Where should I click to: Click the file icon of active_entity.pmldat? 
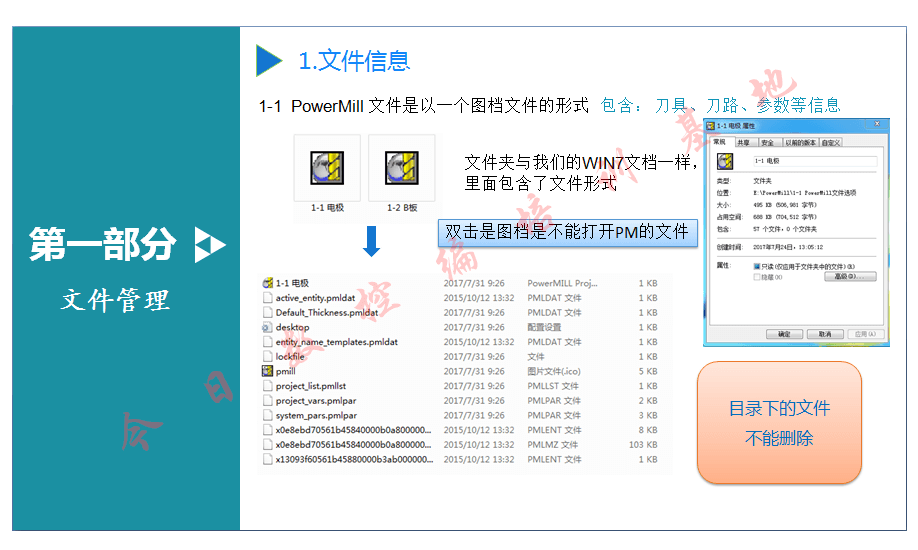click(268, 298)
